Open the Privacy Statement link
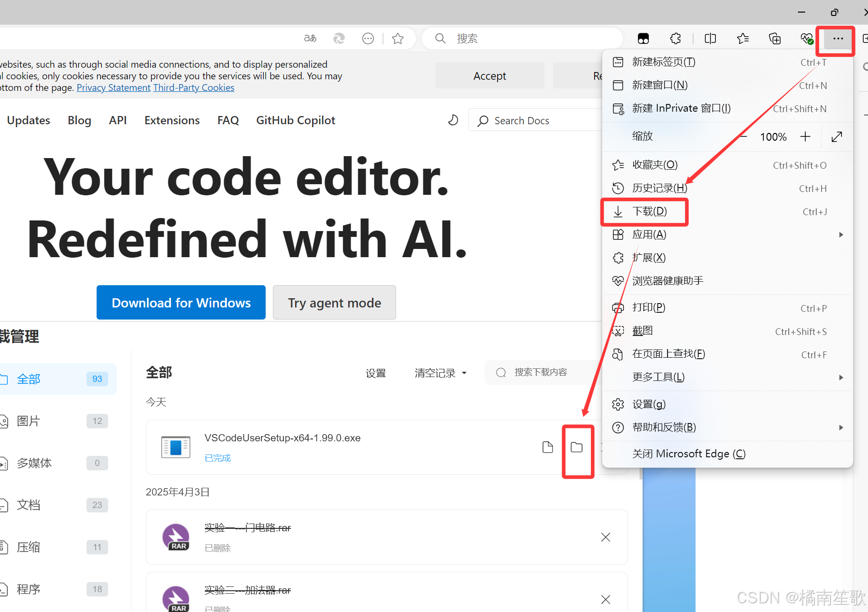The height and width of the screenshot is (612, 868). tap(114, 87)
